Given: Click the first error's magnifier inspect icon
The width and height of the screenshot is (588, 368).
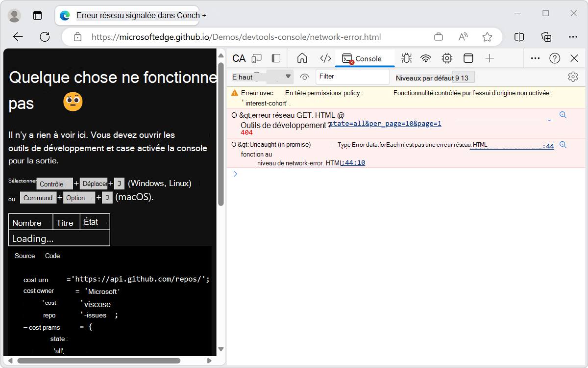Looking at the screenshot, I should (x=563, y=114).
